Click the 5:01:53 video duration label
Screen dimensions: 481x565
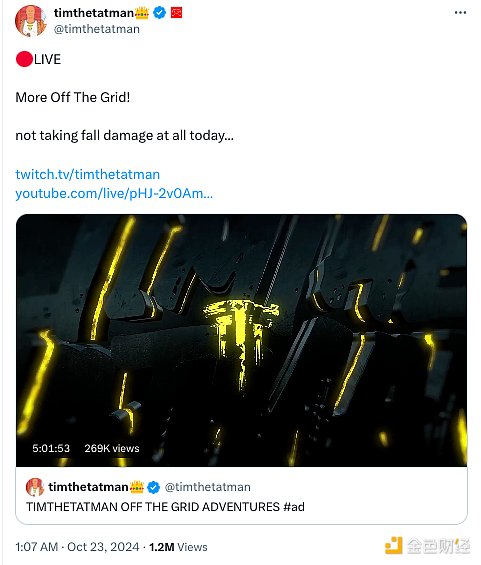[x=51, y=448]
